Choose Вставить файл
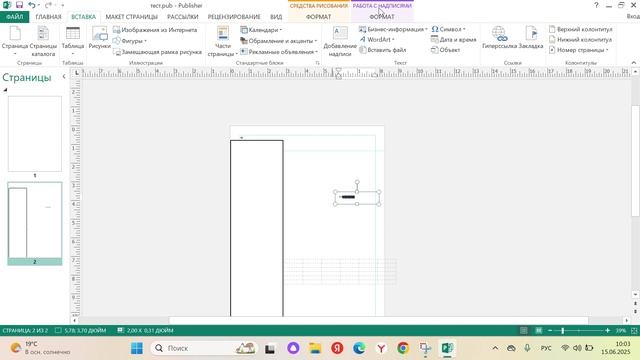Image resolution: width=640 pixels, height=360 pixels. [383, 50]
